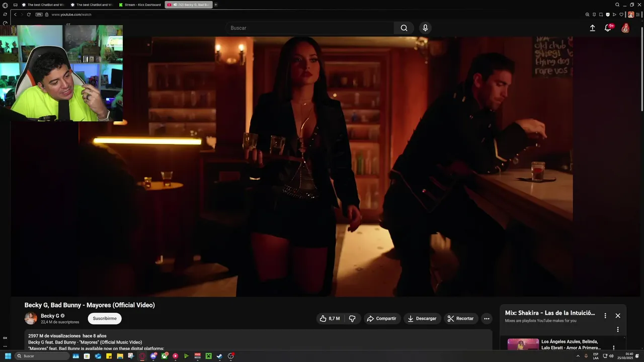Screen dimensions: 644x362
Task: Open the taskbar volume speaker icon
Action: coord(611,356)
